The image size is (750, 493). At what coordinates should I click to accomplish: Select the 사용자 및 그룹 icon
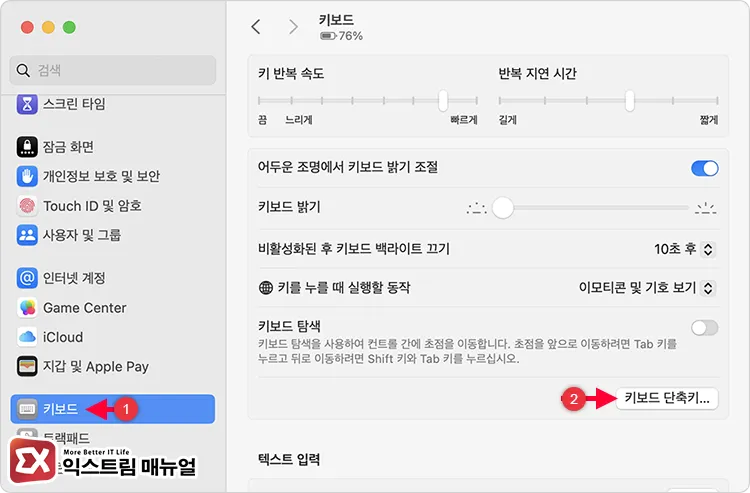27,236
